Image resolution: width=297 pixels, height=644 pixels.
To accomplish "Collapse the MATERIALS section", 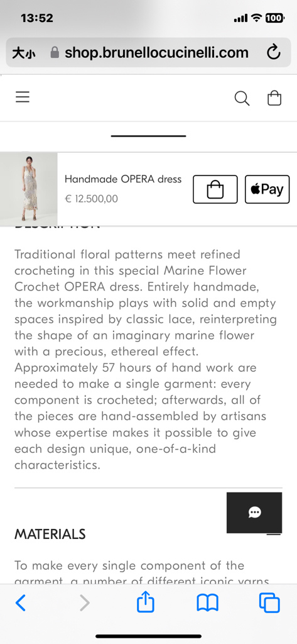I will tap(274, 535).
